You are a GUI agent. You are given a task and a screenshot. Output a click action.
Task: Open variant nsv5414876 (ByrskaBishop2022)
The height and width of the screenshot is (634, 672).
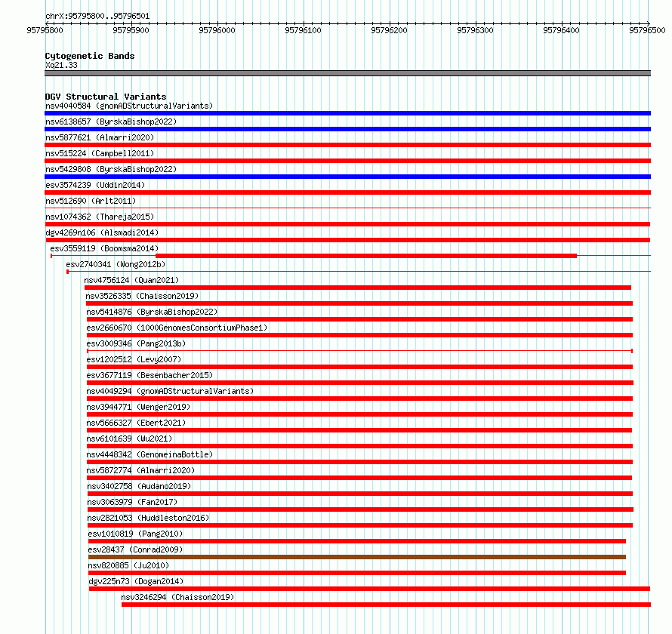[152, 312]
